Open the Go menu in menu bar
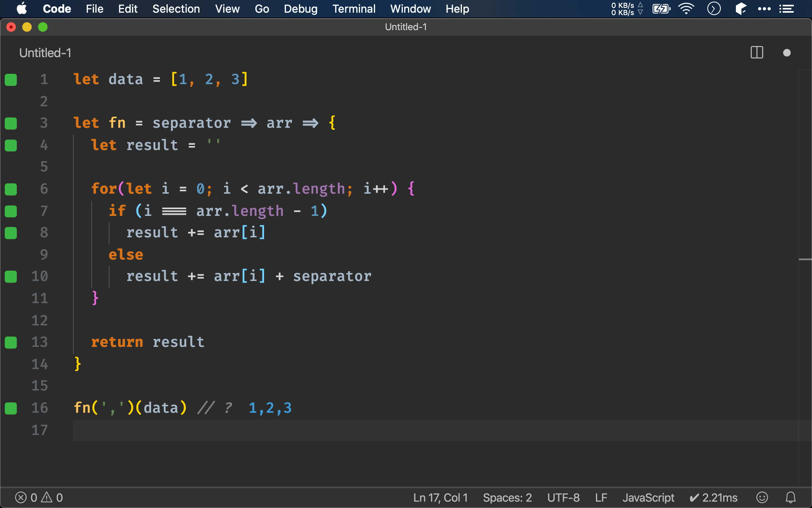812x508 pixels. pyautogui.click(x=261, y=8)
